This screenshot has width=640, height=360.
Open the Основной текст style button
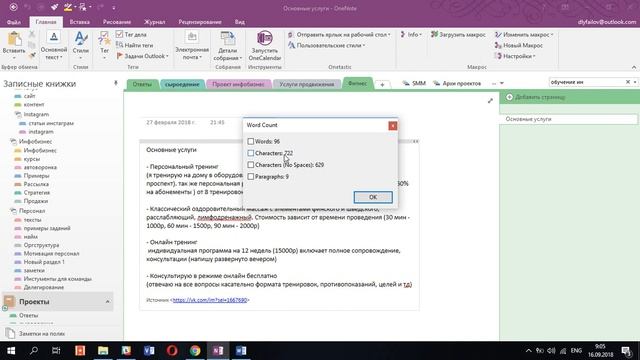53,46
